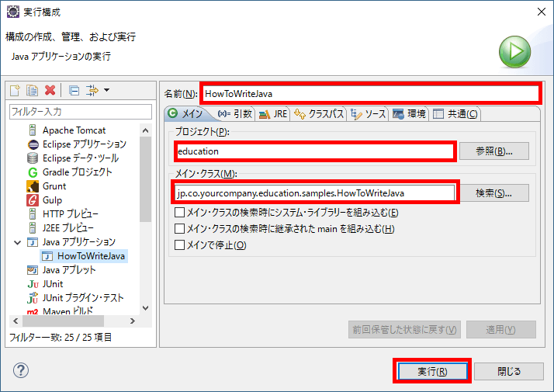Select the JUnit configuration type
554x392 pixels.
tap(53, 284)
